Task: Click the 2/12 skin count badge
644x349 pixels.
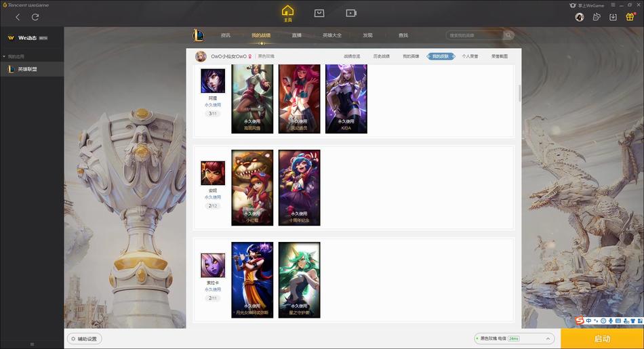Action: point(213,206)
